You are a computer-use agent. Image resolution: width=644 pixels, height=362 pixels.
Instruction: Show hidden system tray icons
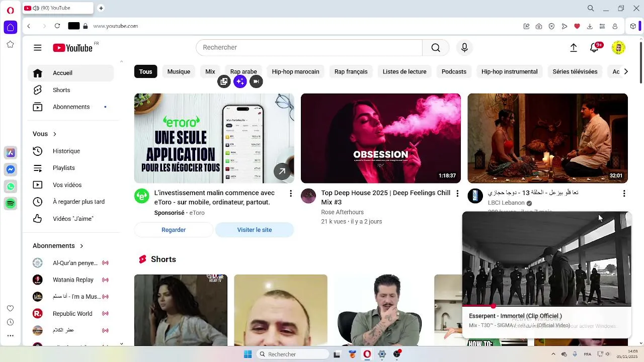pyautogui.click(x=553, y=354)
